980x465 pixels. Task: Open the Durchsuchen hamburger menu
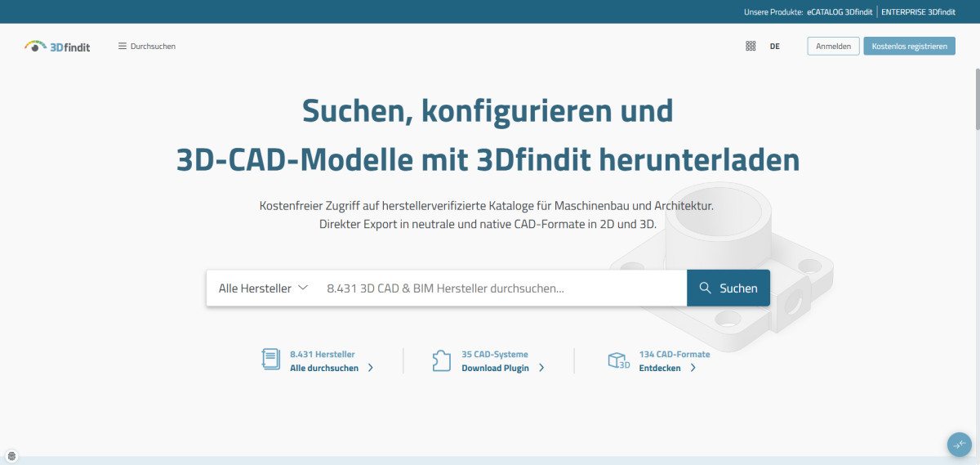click(147, 47)
